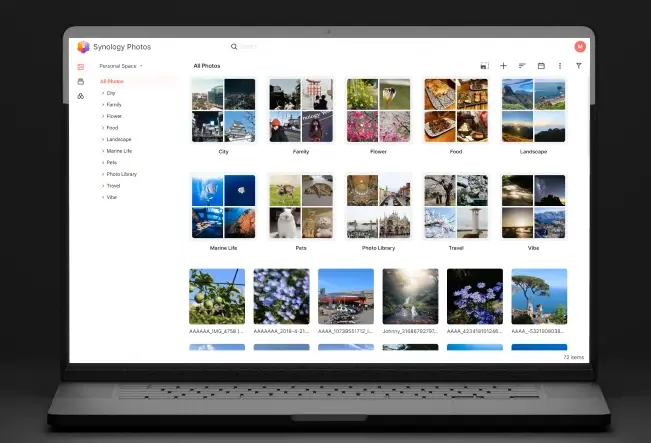The height and width of the screenshot is (443, 651).
Task: Select the Landscape folder in sidebar tree
Action: (x=119, y=140)
